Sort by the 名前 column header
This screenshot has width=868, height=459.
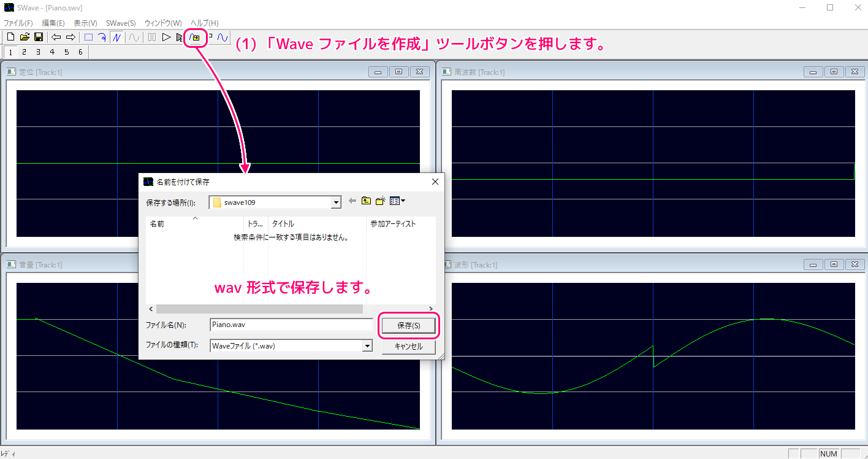click(x=195, y=224)
